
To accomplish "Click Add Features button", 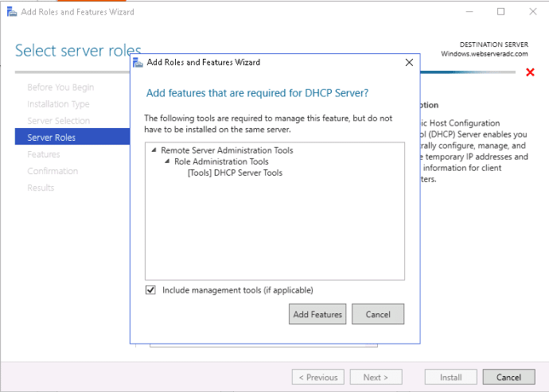I will pos(317,314).
